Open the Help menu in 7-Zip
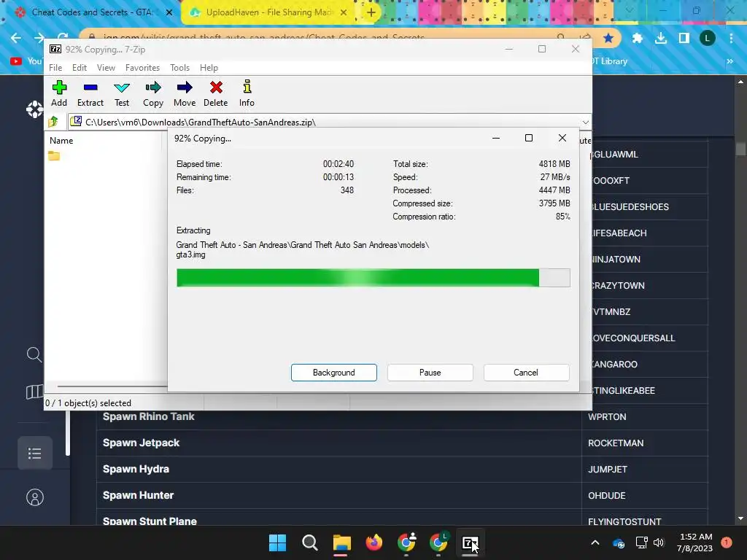Image resolution: width=747 pixels, height=560 pixels. (209, 68)
